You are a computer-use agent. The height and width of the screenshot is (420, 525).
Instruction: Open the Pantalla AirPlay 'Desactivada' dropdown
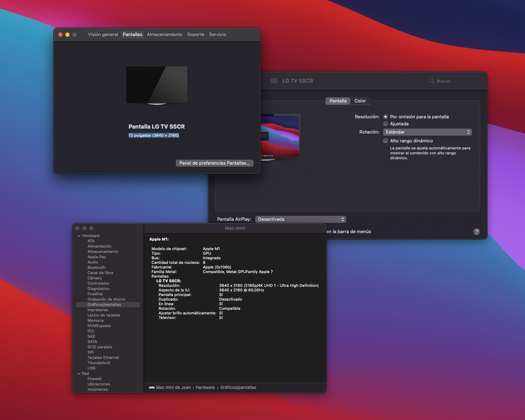click(x=300, y=219)
